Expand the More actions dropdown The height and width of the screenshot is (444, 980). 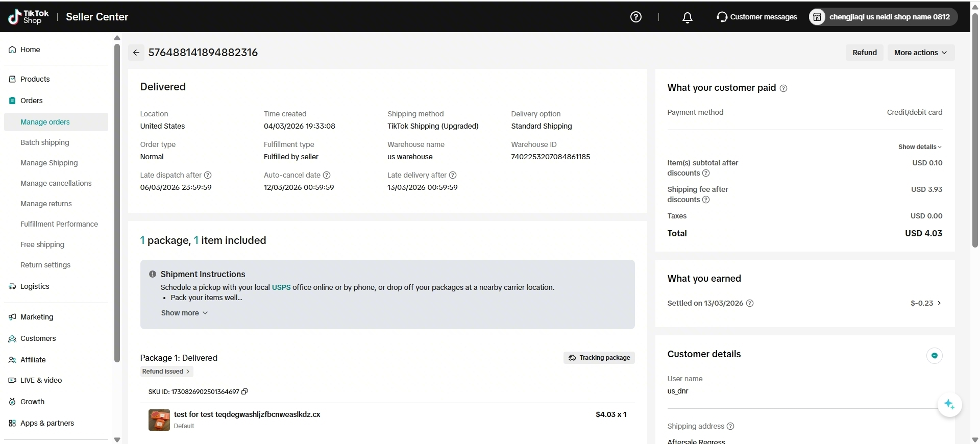(920, 53)
